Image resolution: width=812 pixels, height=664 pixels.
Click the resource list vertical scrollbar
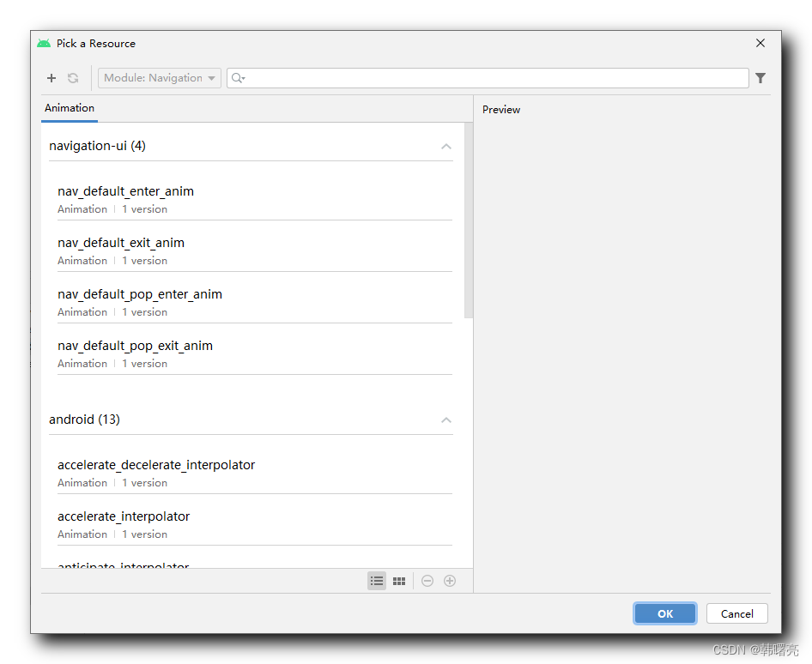tap(469, 220)
